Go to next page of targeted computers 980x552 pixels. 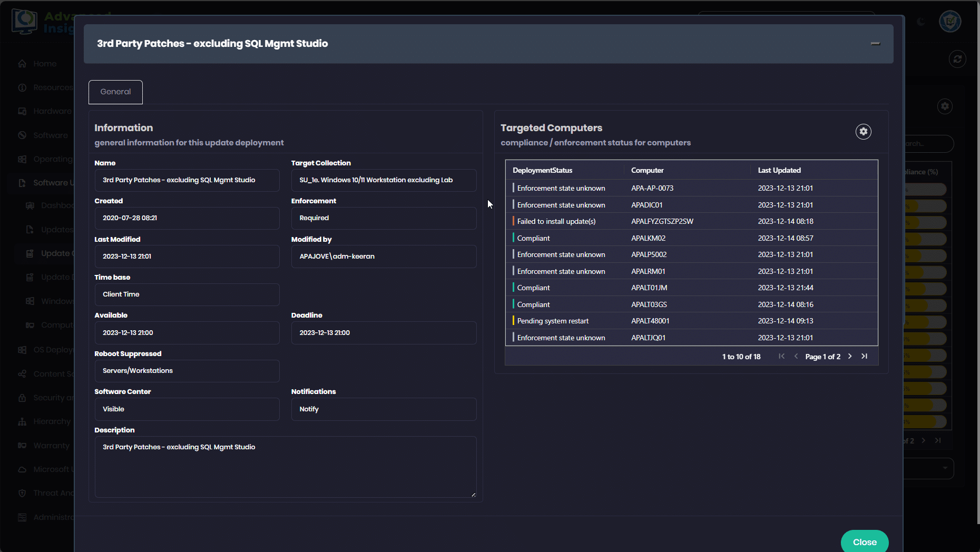850,357
